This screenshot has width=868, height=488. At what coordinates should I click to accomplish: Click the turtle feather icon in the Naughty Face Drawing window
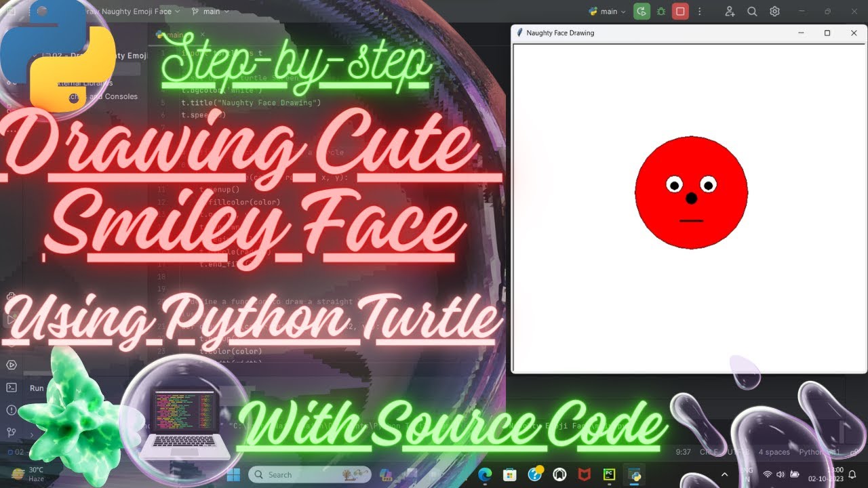tap(519, 33)
